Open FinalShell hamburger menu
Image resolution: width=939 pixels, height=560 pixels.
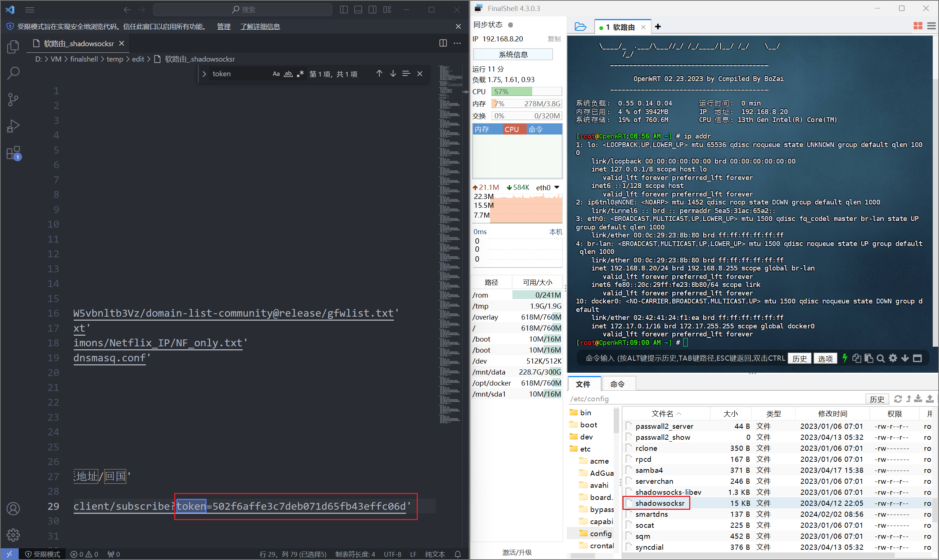click(x=931, y=26)
